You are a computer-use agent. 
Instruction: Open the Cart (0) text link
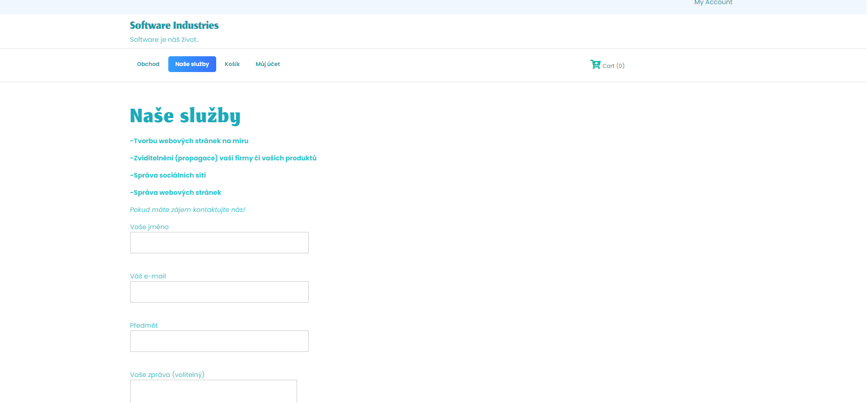coord(613,66)
